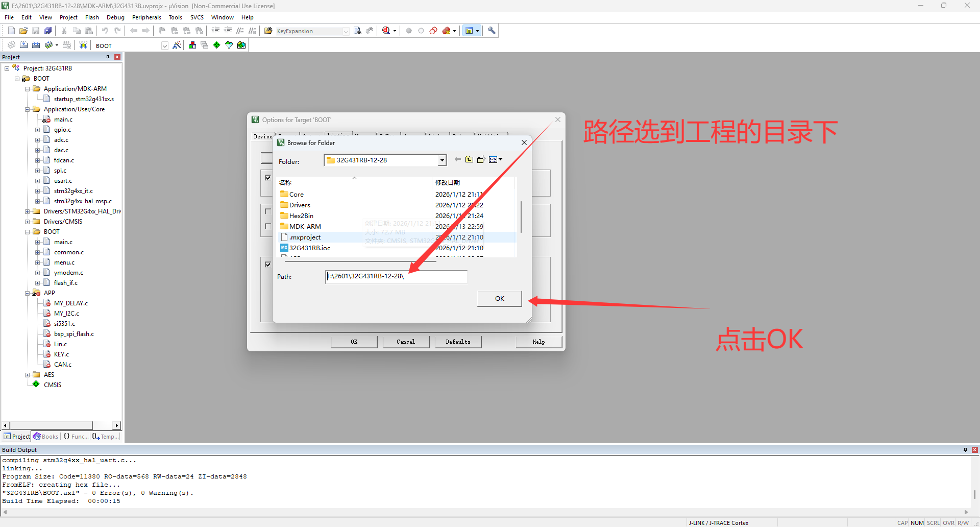Click OK in Browse for Folder dialog
980x527 pixels.
(499, 299)
